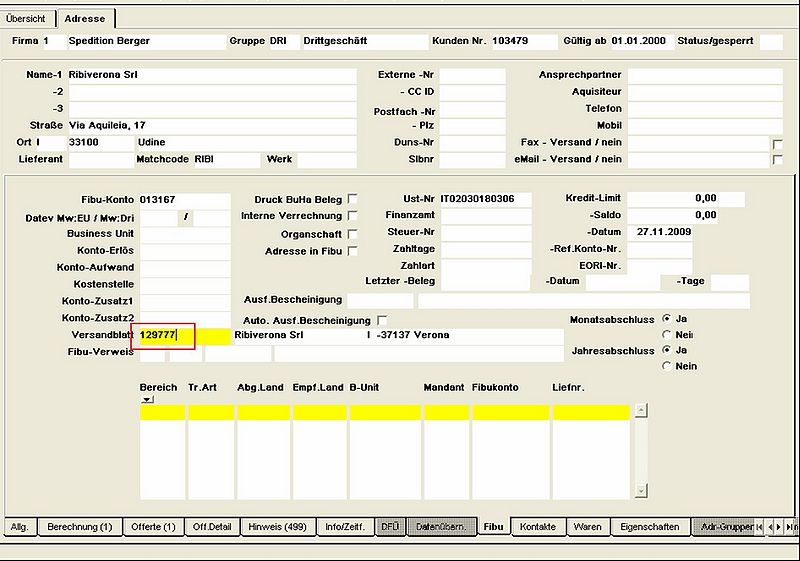Viewport: 800px width, 561px height.
Task: Open the Bereich column dropdown arrow
Action: click(147, 399)
